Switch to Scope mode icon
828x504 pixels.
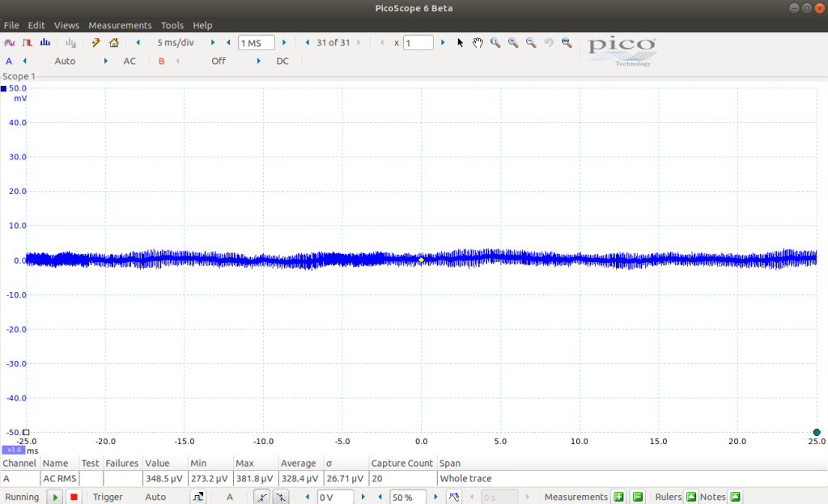10,43
